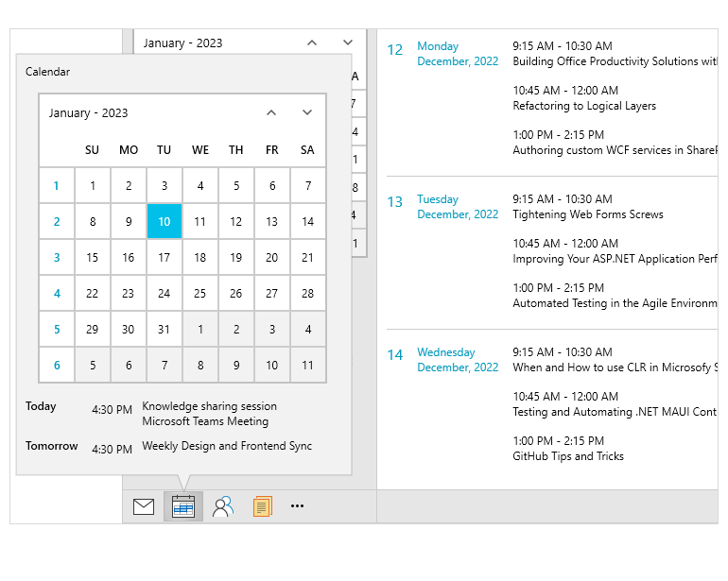Select January 10 highlighted date
Viewport: 728px width, 581px height.
pos(165,221)
